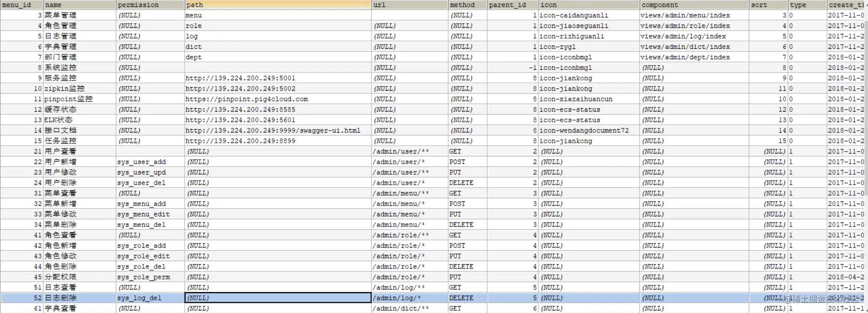
Task: Select the component column header
Action: pos(694,5)
